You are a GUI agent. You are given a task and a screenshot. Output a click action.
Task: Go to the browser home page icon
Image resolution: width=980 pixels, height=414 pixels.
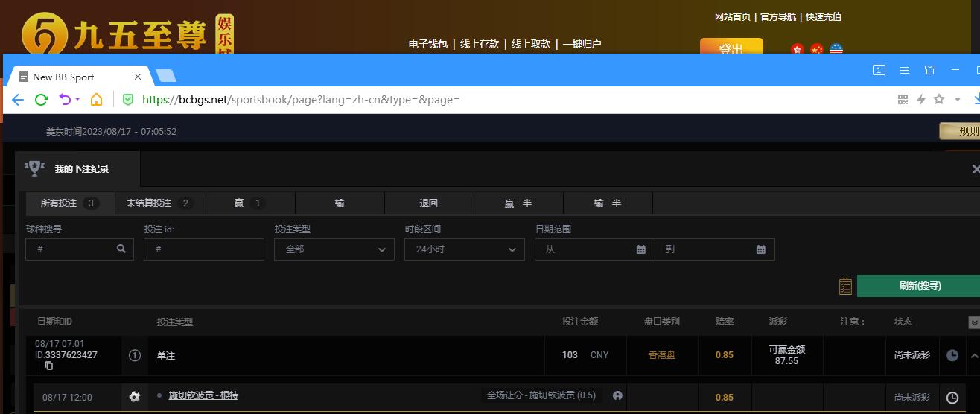tap(97, 99)
